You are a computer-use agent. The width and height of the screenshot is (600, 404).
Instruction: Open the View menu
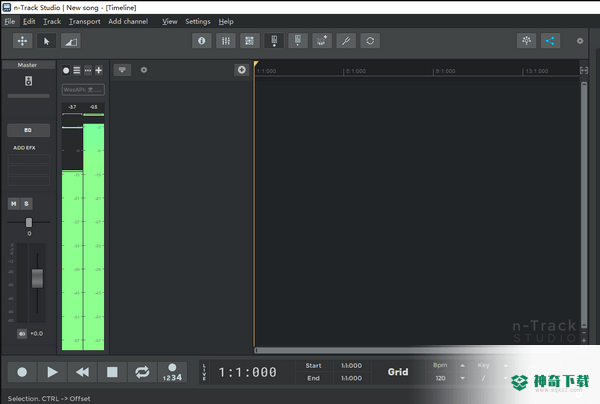(170, 21)
